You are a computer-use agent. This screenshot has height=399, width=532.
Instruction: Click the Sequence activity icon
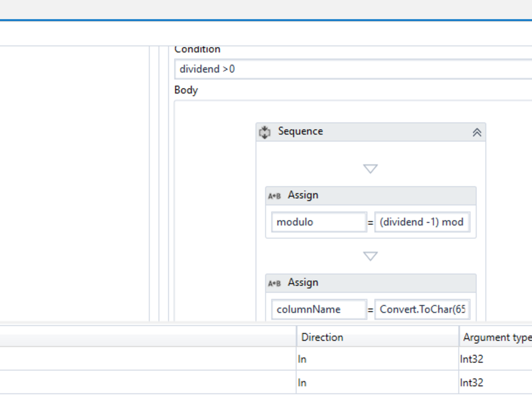[x=265, y=132]
